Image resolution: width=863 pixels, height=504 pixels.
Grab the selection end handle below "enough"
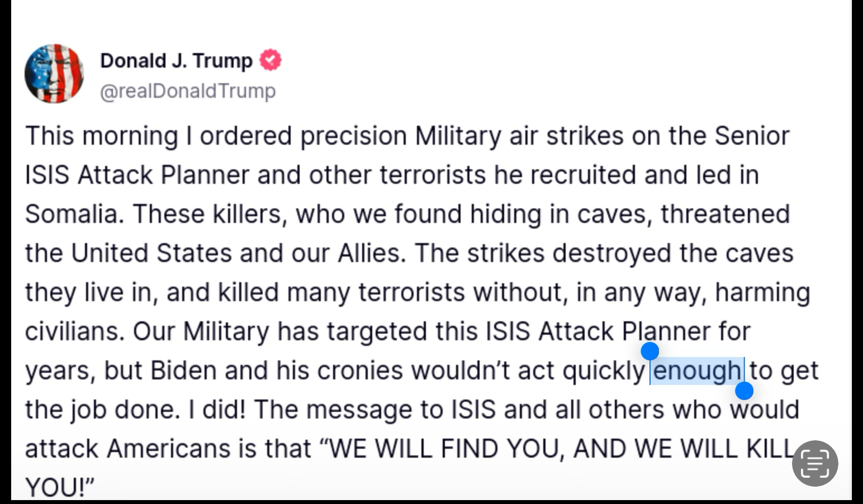744,391
